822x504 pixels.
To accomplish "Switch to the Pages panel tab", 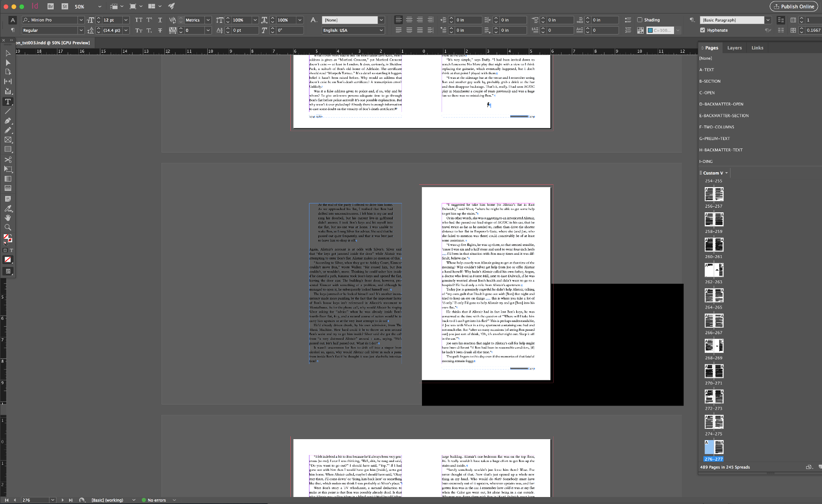I will coord(711,48).
